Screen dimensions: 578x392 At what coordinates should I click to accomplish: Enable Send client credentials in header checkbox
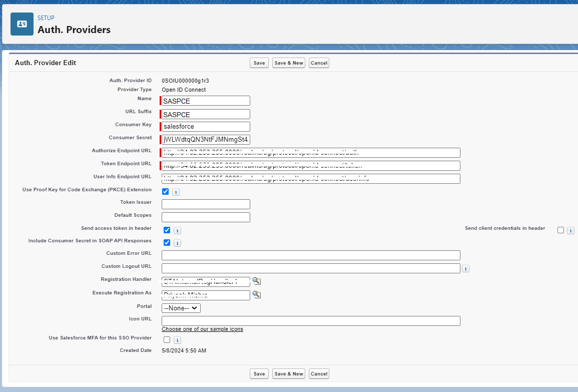(560, 230)
